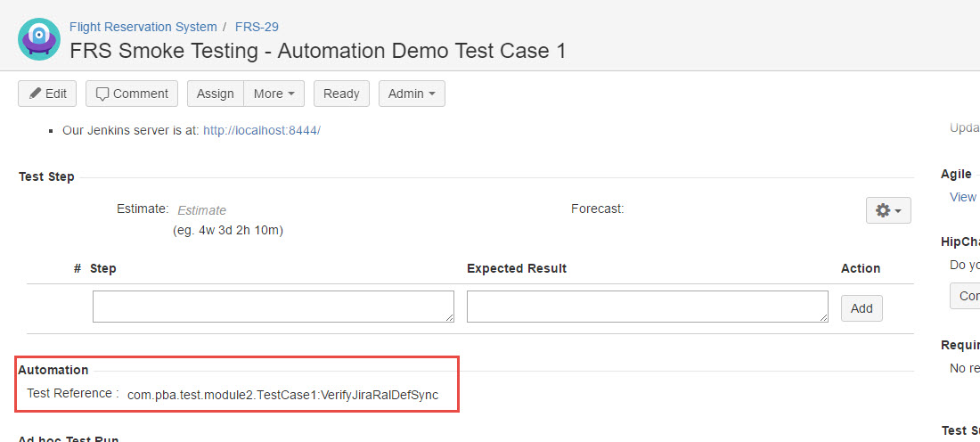This screenshot has height=442, width=980.
Task: Add a comment via speech bubble button
Action: [132, 94]
